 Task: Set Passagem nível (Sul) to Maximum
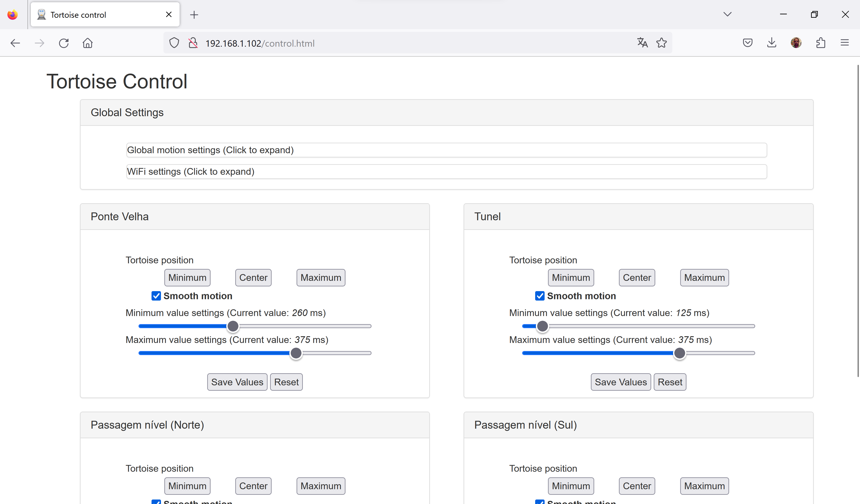(704, 486)
